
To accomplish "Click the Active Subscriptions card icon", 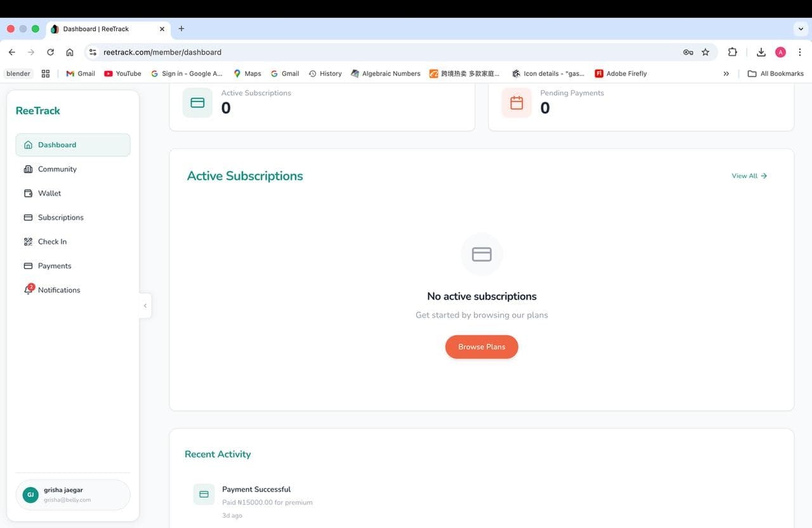I will [197, 102].
